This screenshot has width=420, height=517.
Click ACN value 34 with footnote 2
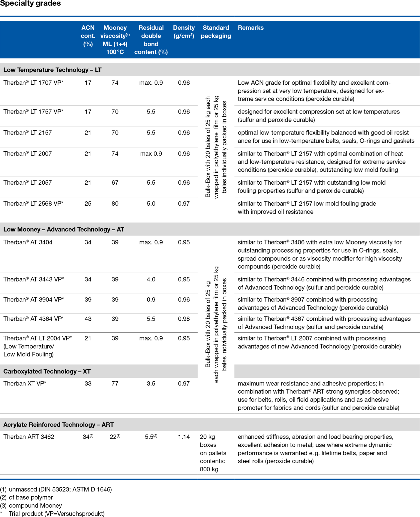[x=88, y=437]
